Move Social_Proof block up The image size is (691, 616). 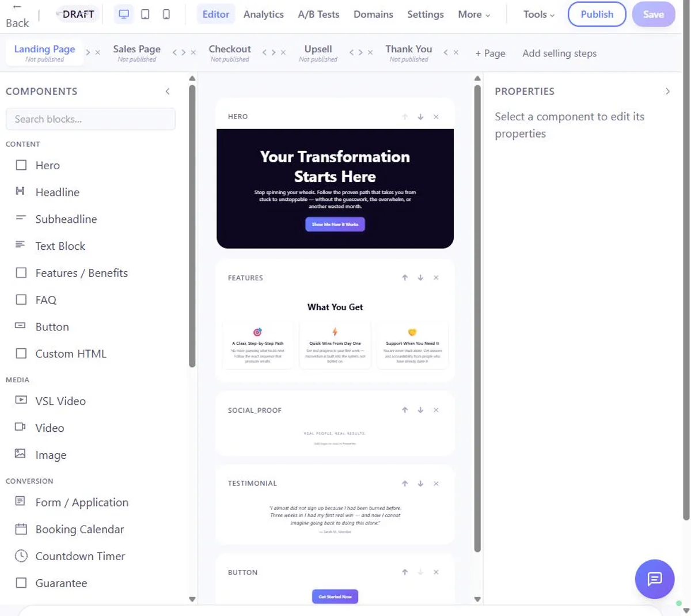point(405,410)
